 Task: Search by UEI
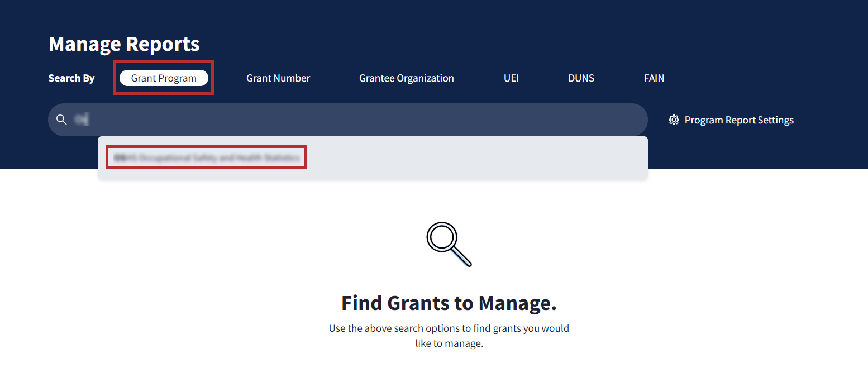[511, 78]
